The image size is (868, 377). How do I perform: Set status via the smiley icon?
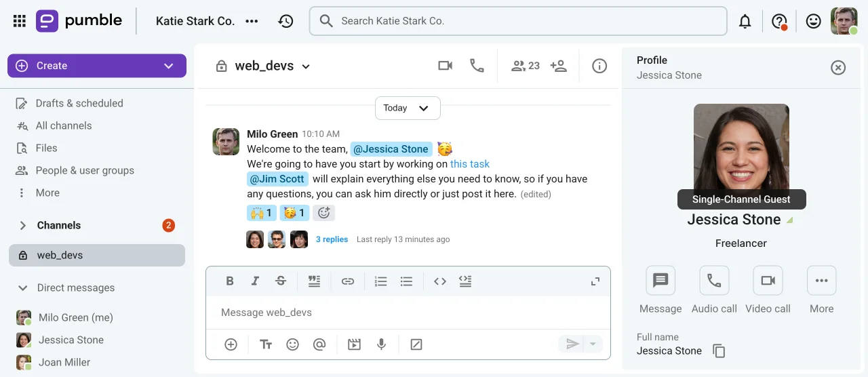(813, 22)
